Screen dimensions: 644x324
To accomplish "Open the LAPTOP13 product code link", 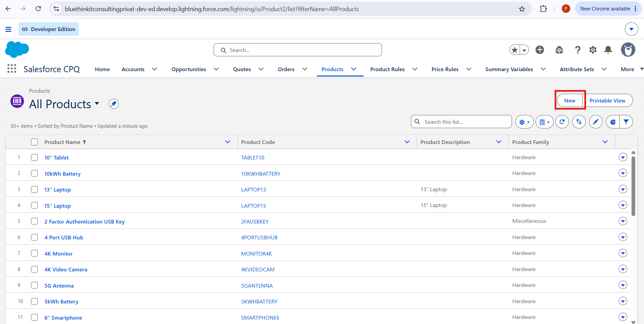I will [x=253, y=189].
